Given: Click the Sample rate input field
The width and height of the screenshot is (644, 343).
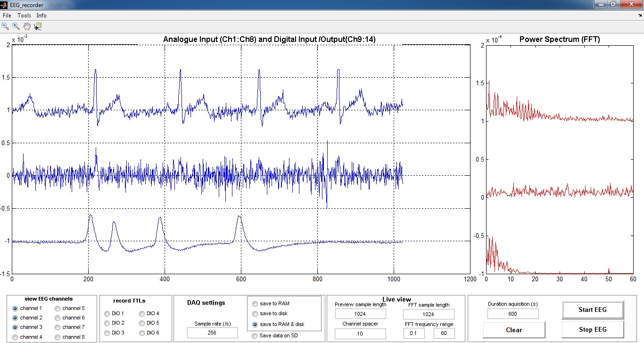Looking at the screenshot, I should click(212, 333).
